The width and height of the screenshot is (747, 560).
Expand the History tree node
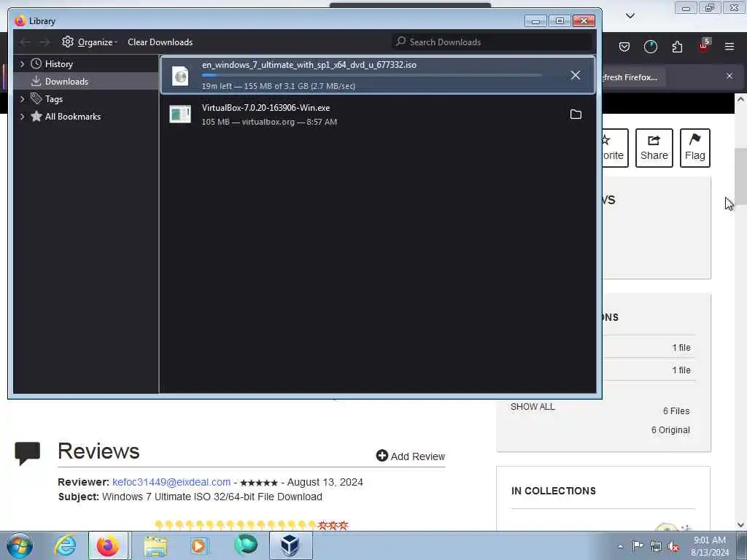[22, 64]
